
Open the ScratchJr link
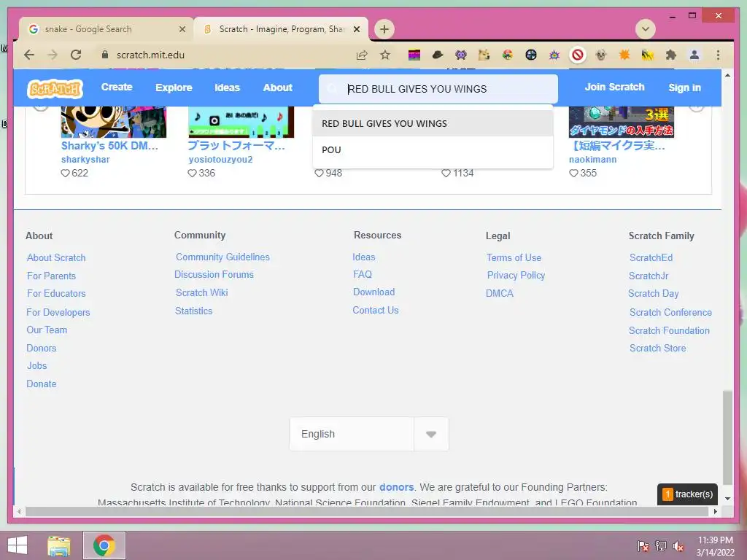[649, 276]
